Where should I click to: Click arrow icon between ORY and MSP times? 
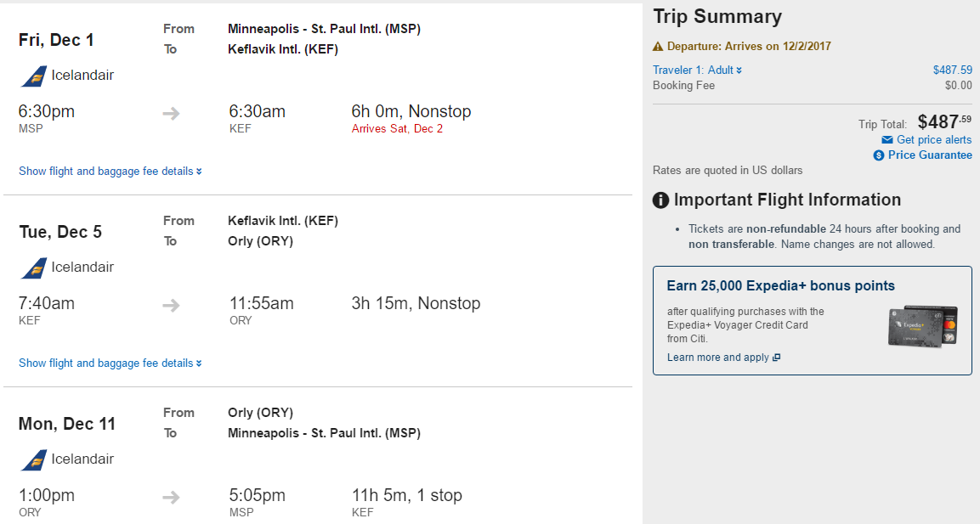click(171, 497)
